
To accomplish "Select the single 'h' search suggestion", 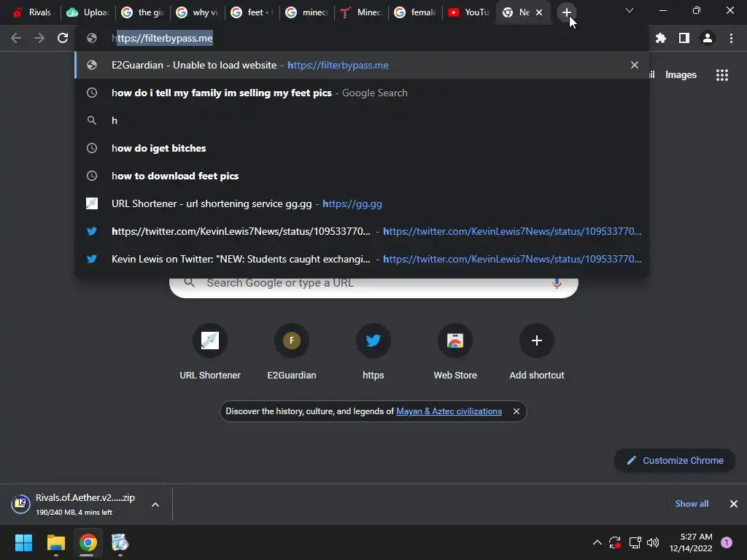I will tap(362, 120).
